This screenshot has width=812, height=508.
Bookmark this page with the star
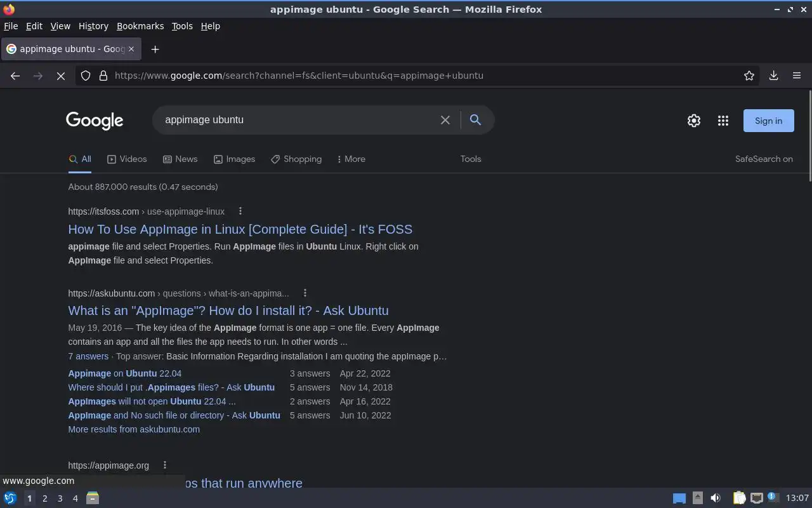pyautogui.click(x=749, y=76)
